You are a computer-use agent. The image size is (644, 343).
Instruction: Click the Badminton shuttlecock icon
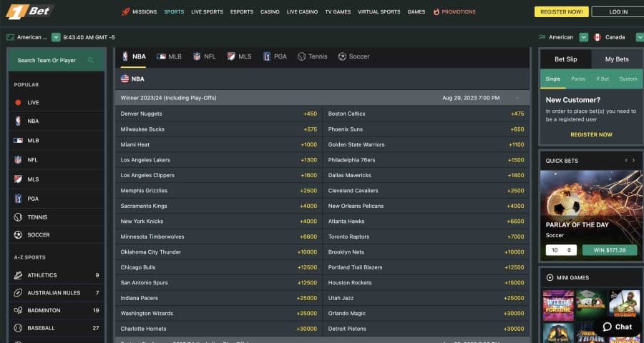tap(18, 311)
